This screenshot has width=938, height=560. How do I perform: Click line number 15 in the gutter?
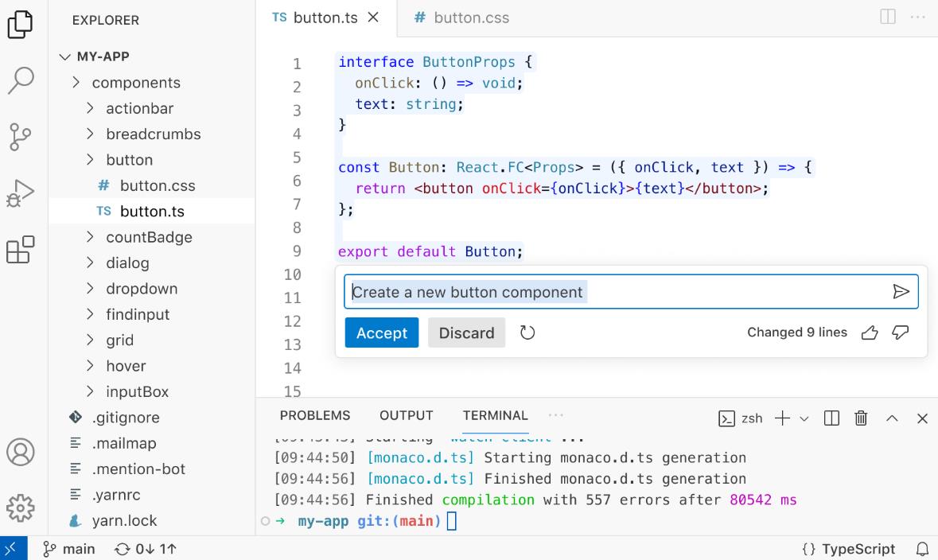pyautogui.click(x=292, y=391)
